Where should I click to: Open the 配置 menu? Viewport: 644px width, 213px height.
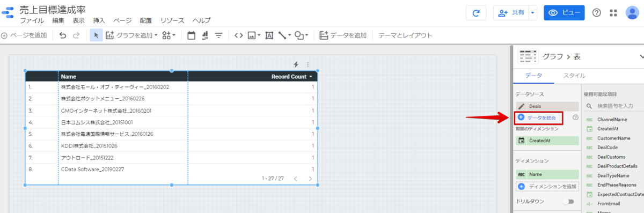pyautogui.click(x=145, y=21)
